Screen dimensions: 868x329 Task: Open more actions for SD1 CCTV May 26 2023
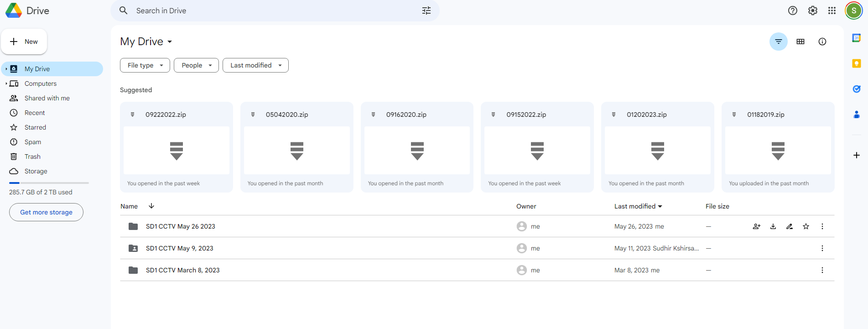(822, 226)
